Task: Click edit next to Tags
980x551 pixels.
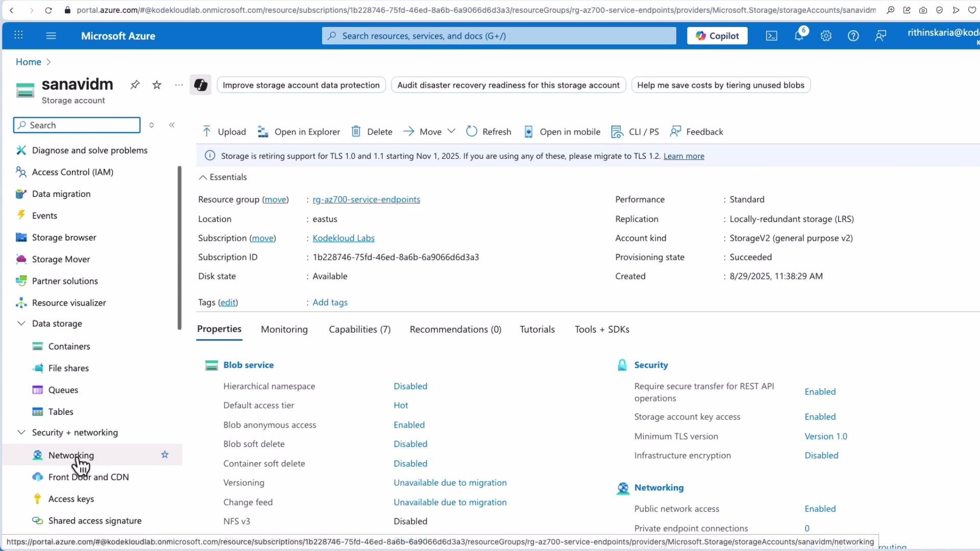Action: coord(228,303)
